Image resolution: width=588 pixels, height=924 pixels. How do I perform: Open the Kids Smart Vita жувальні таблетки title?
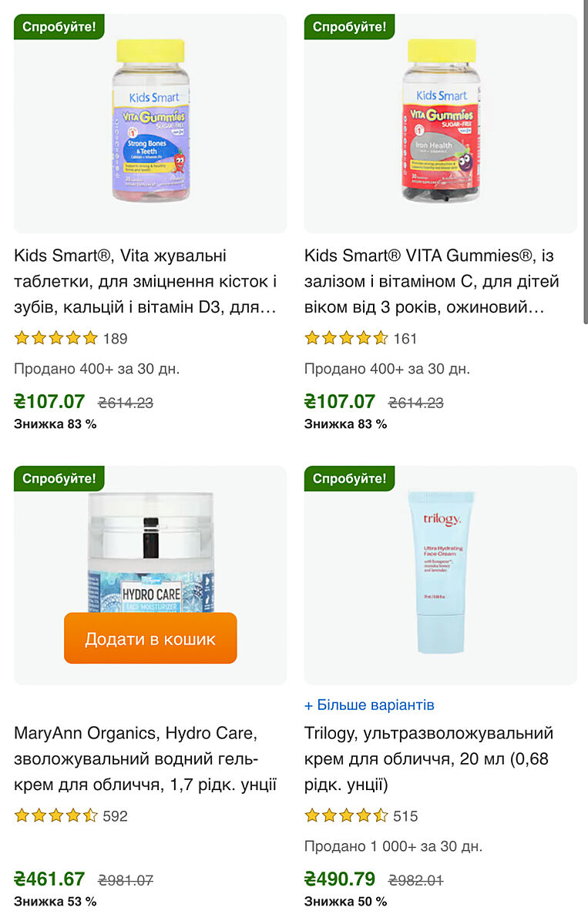(x=146, y=282)
